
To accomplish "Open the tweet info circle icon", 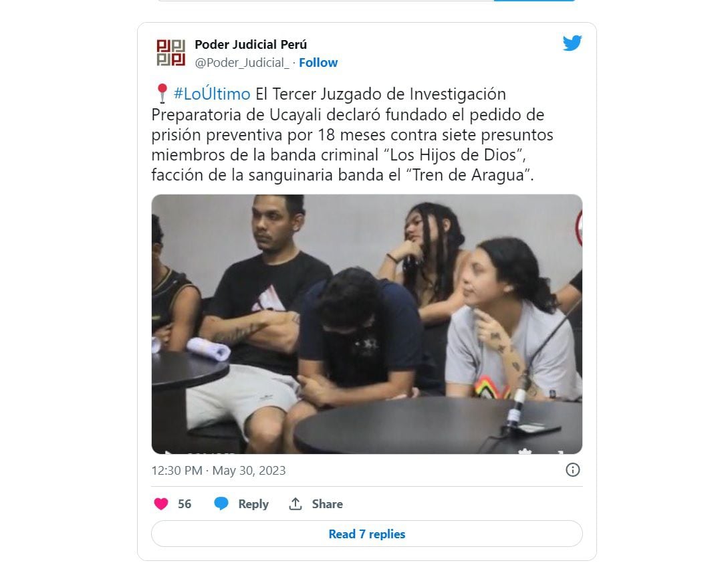I will pos(572,470).
